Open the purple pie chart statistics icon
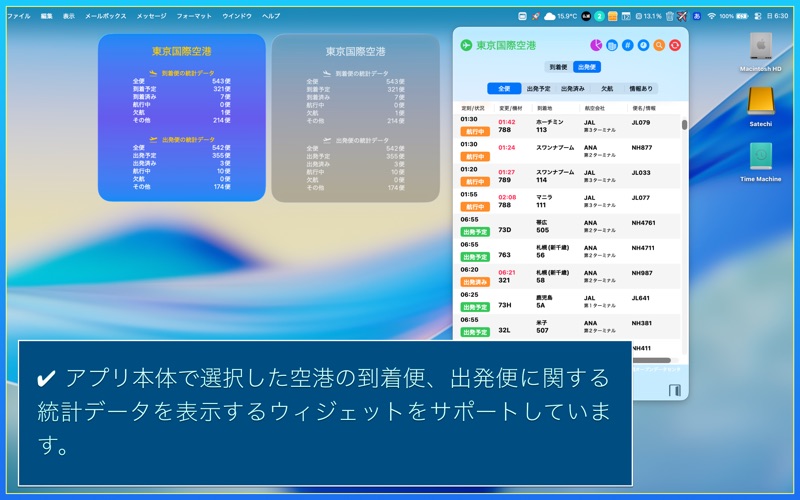This screenshot has width=800, height=500. pyautogui.click(x=596, y=45)
